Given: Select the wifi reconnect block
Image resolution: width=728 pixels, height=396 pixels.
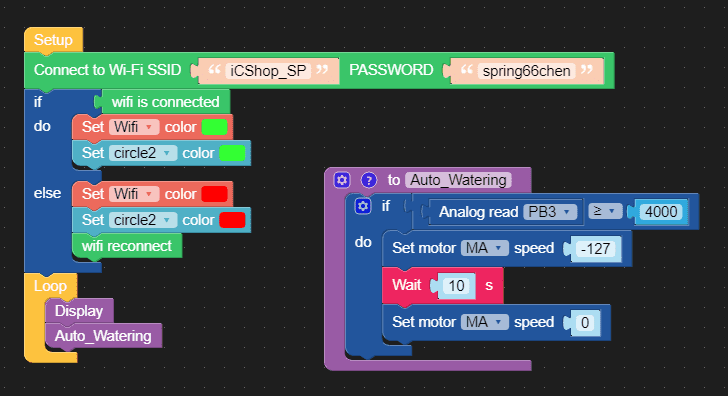Looking at the screenshot, I should (x=127, y=246).
